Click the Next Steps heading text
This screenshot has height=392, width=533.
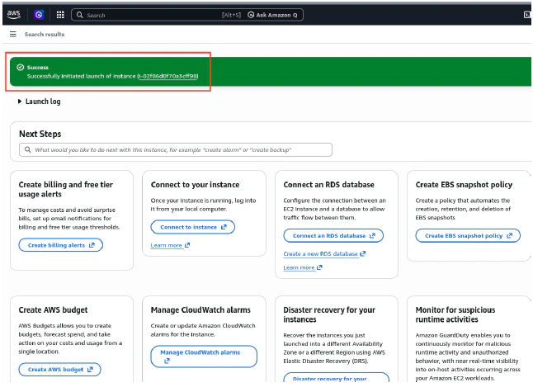pyautogui.click(x=40, y=134)
